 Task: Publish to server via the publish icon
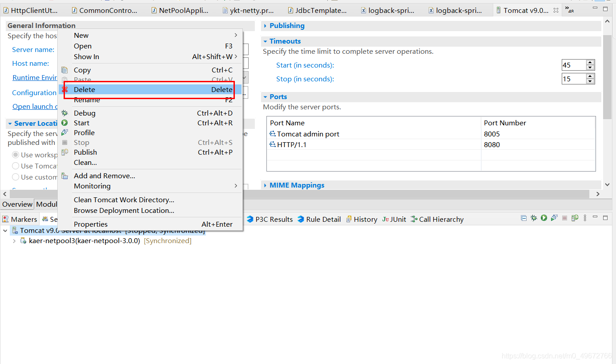[574, 218]
